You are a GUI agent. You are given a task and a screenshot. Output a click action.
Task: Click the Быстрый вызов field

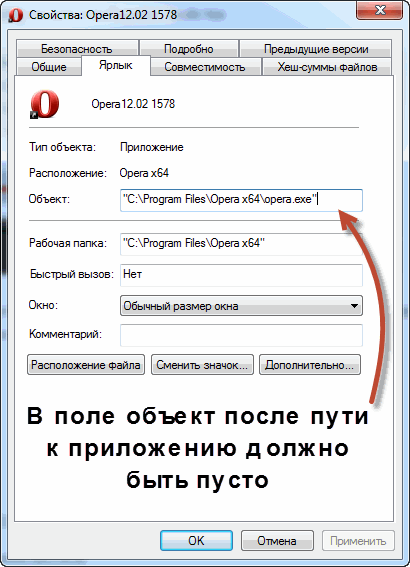[x=241, y=275]
